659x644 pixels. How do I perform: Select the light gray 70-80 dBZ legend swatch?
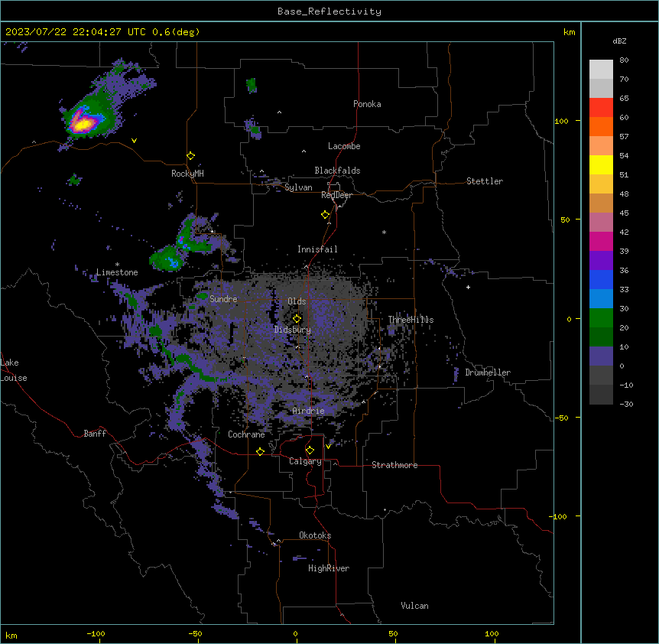(601, 70)
